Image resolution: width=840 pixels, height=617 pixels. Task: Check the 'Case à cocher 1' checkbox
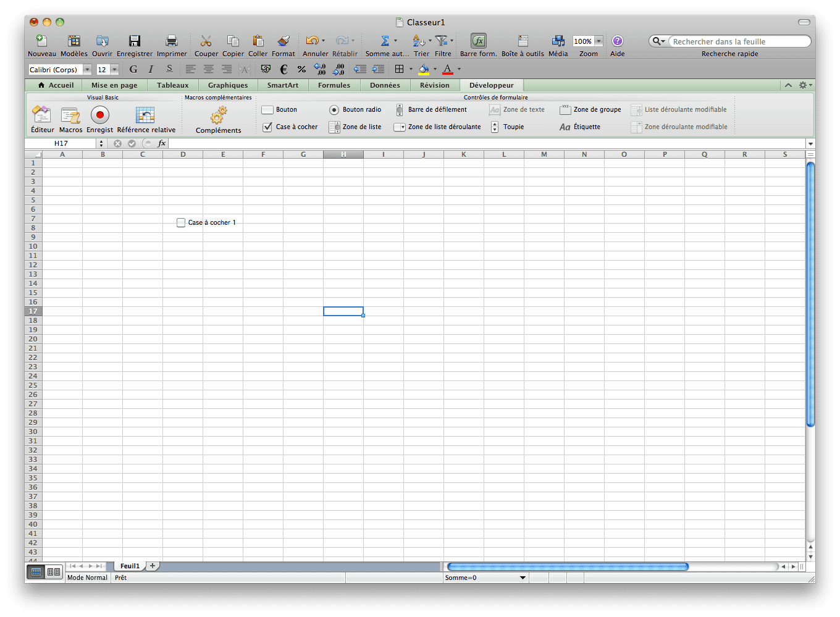tap(181, 222)
